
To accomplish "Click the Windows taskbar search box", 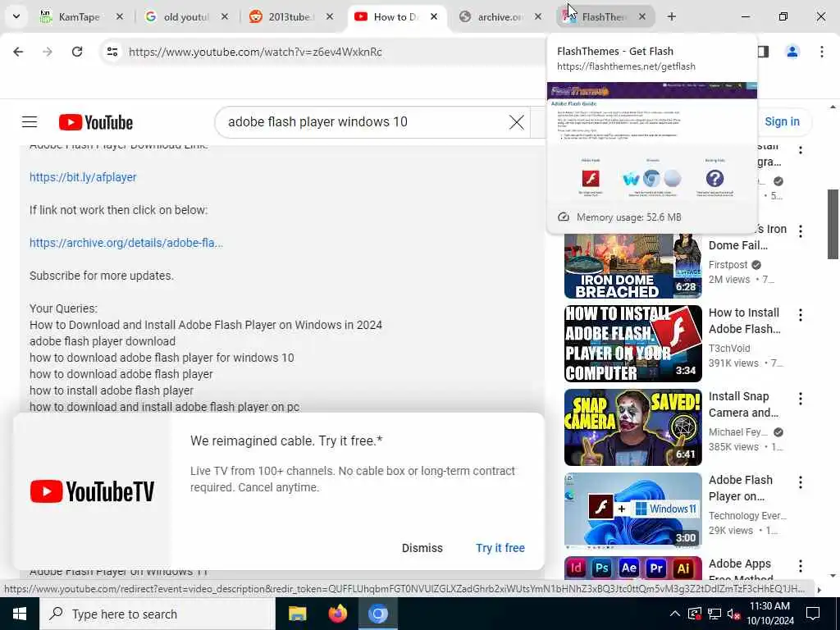I will point(157,614).
